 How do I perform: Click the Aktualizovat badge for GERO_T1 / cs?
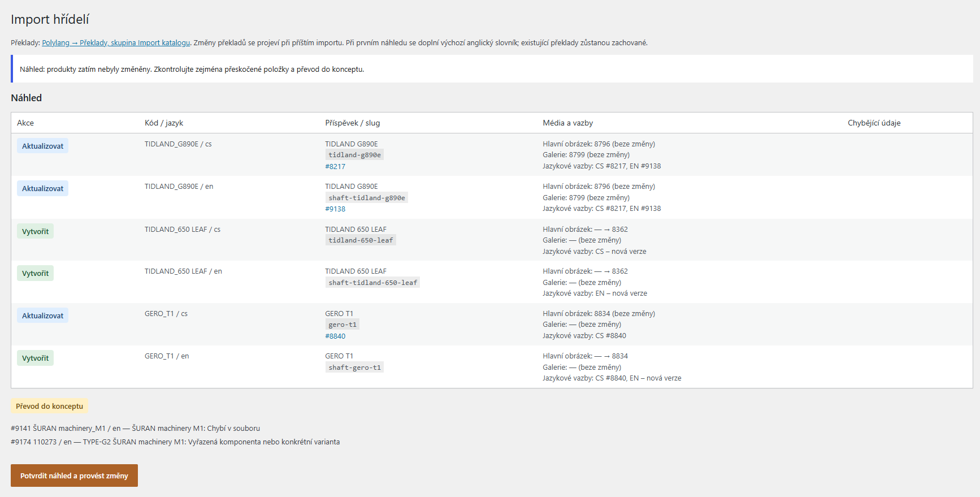click(x=42, y=316)
